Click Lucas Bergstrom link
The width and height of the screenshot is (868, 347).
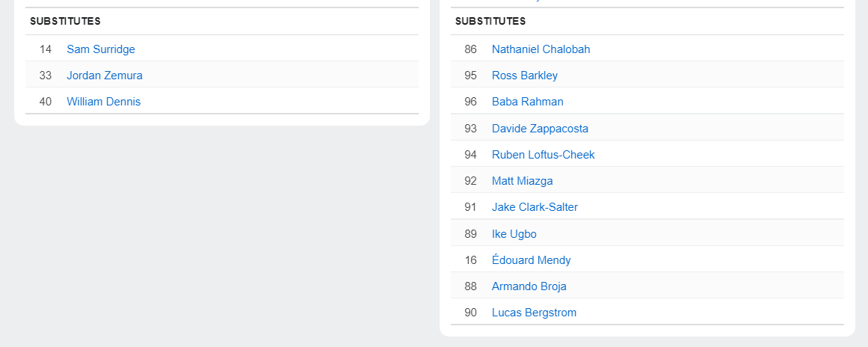[534, 313]
